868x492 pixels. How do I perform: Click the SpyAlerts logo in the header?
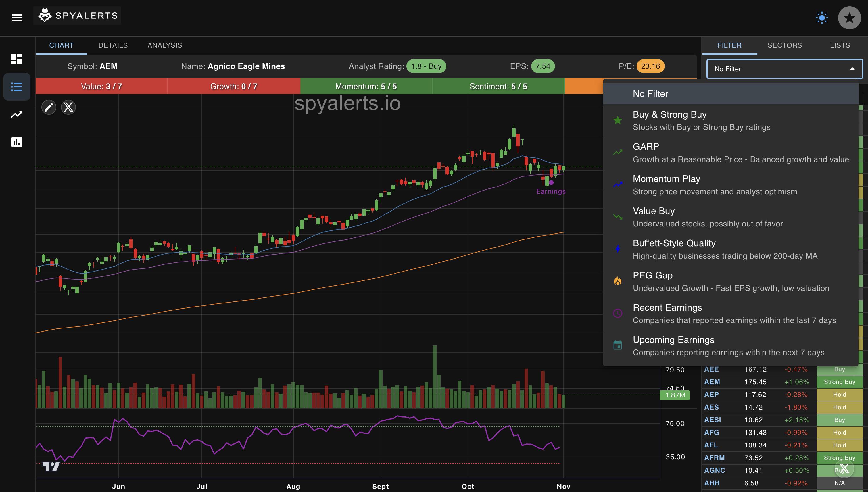click(77, 15)
